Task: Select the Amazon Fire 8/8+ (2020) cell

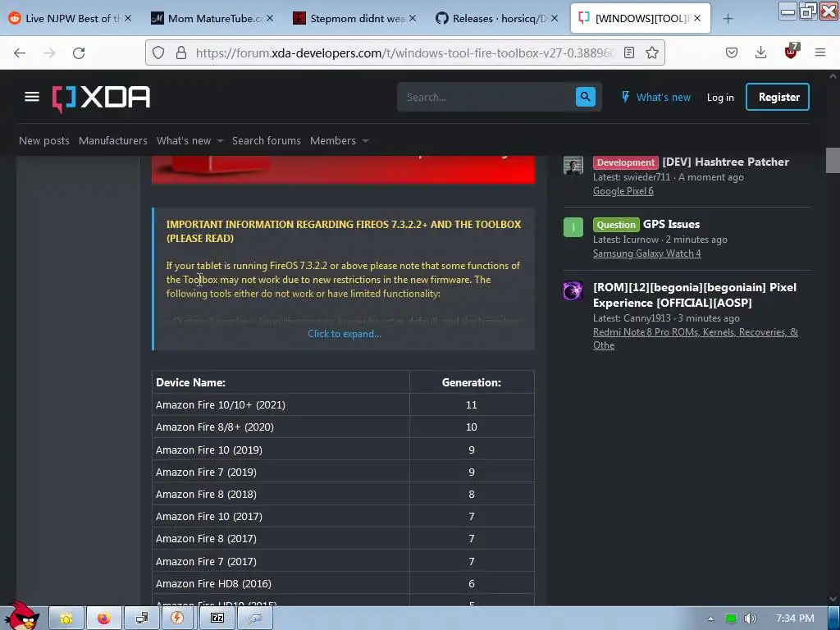Action: (x=281, y=427)
